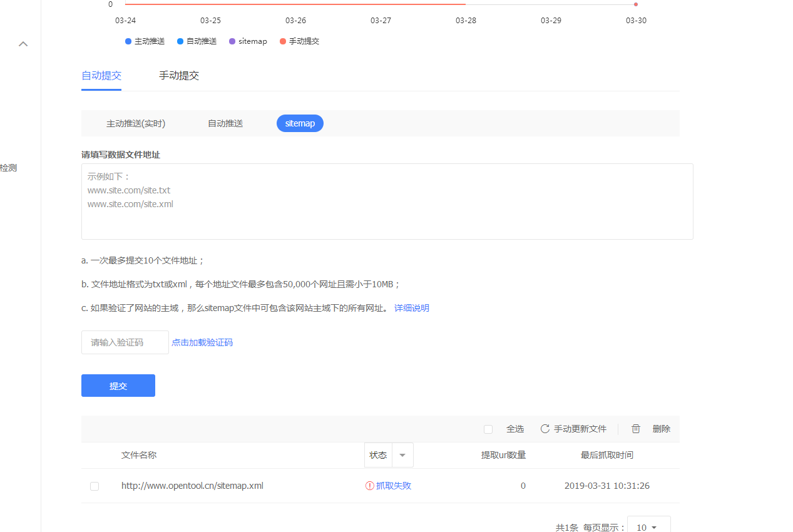793x532 pixels.
Task: Click the trash can delete icon
Action: 636,429
